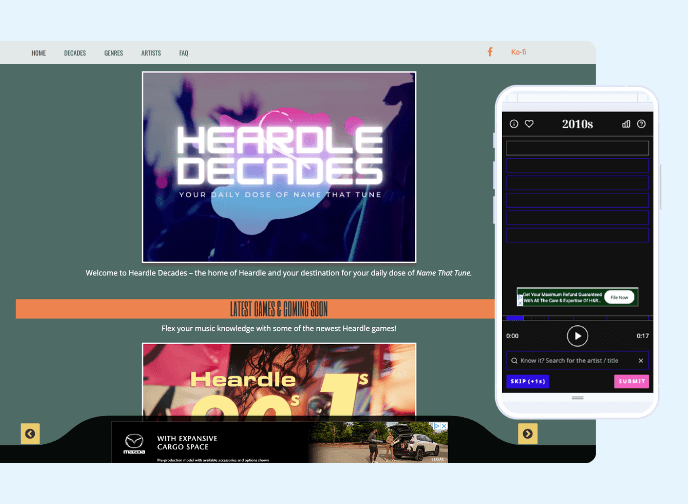Clear the search field with X
The height and width of the screenshot is (504, 688).
[x=641, y=361]
